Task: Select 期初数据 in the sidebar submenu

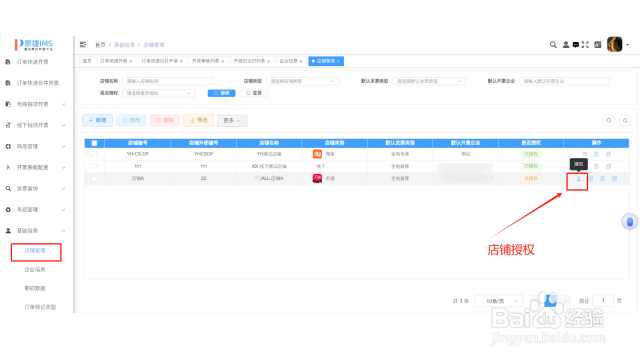Action: coord(35,288)
